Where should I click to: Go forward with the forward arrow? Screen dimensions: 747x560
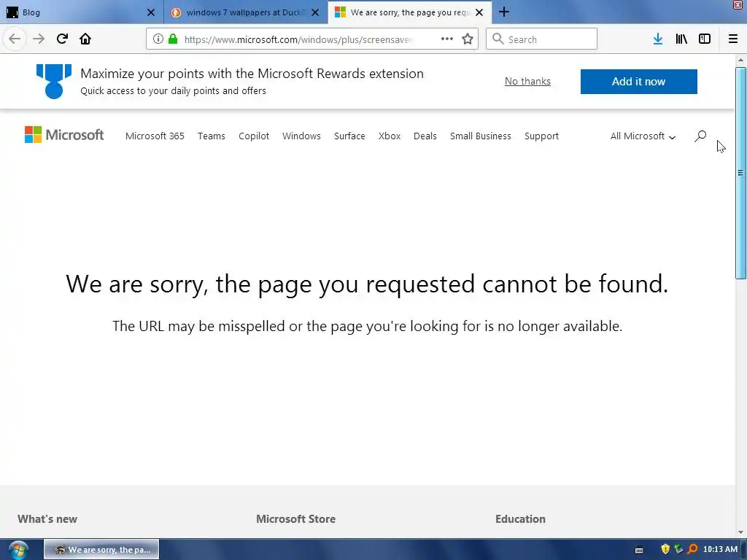[38, 39]
